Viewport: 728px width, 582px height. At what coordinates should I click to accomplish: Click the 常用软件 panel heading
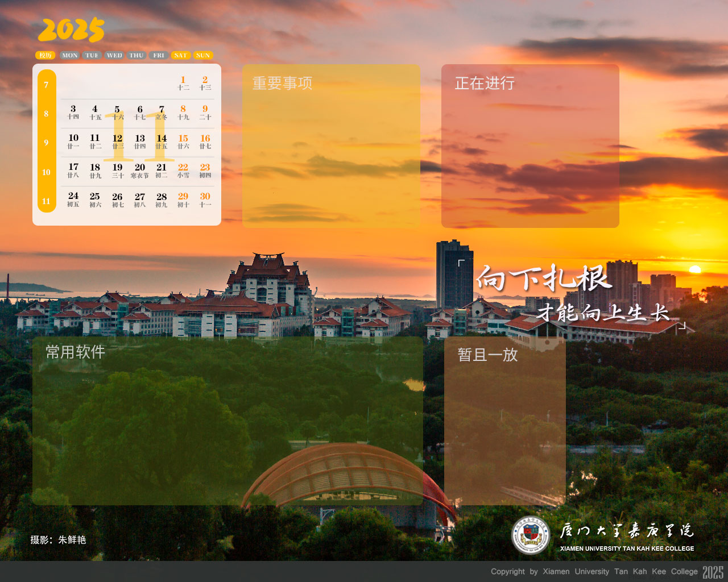coord(75,352)
